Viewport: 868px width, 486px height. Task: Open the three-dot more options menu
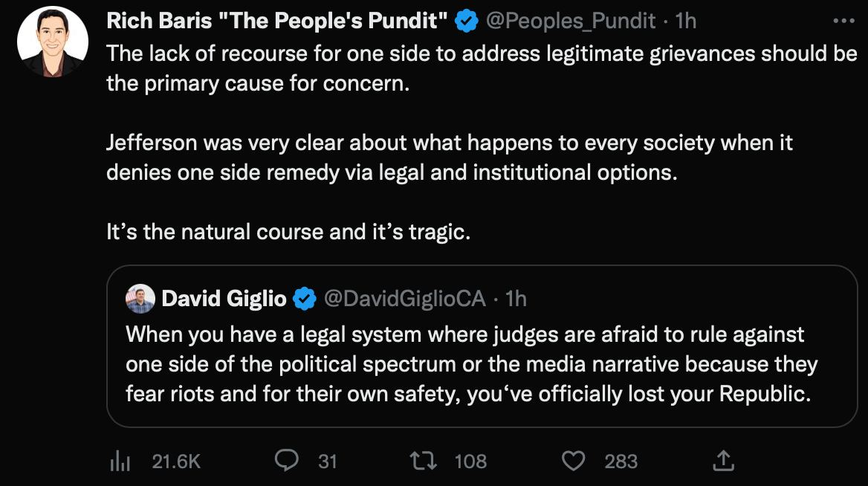[844, 22]
